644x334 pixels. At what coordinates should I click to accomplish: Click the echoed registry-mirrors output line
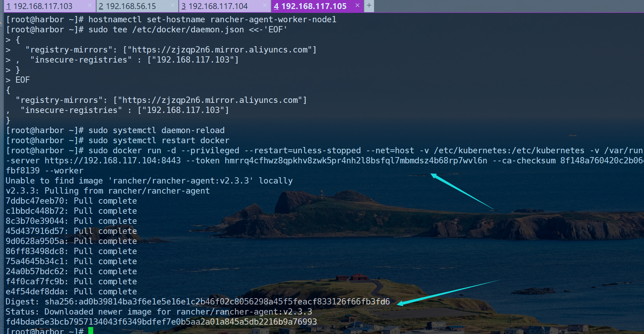pos(161,100)
